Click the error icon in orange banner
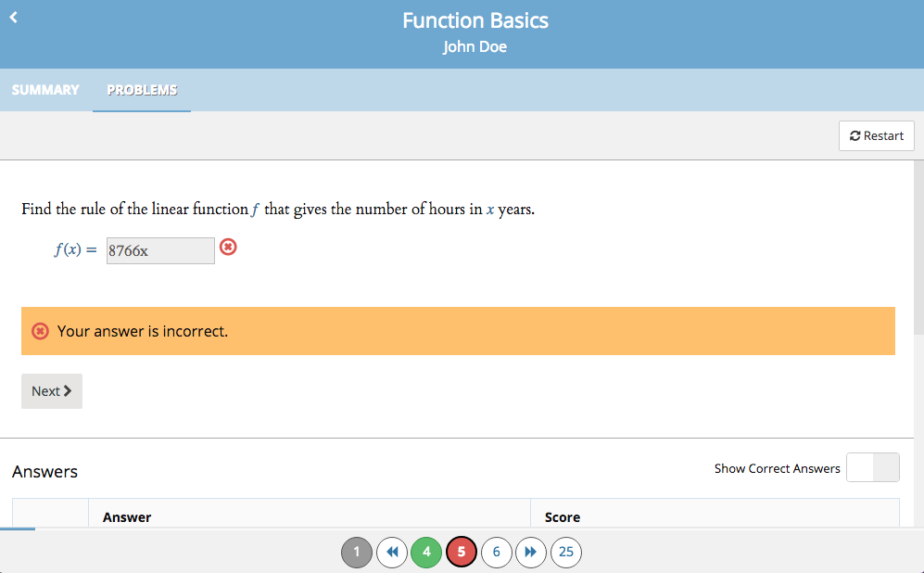Viewport: 924px width, 573px height. (40, 331)
